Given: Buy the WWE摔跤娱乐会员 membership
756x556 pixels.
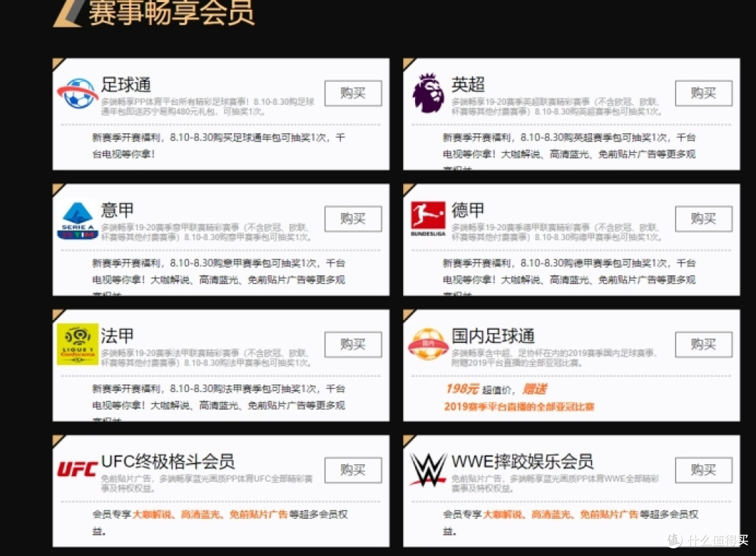Looking at the screenshot, I should (703, 470).
